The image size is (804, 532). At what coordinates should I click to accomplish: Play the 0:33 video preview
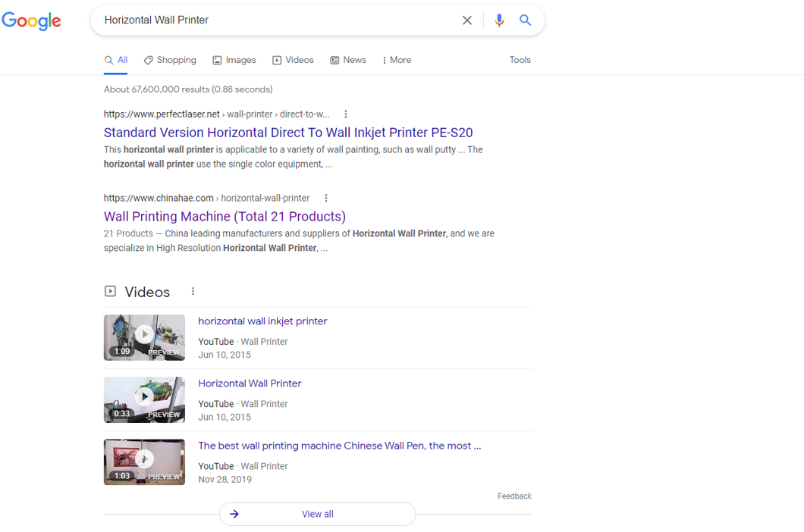pos(144,399)
